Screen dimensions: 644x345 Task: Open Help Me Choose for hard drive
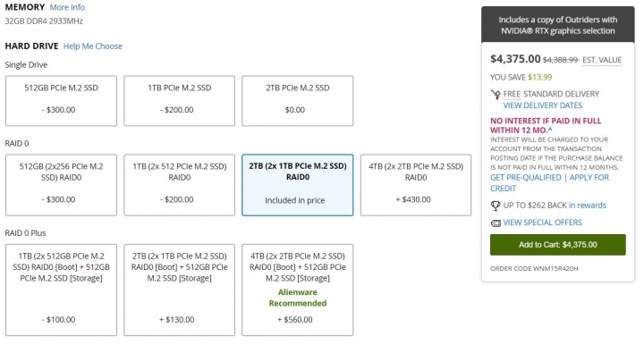click(x=93, y=46)
